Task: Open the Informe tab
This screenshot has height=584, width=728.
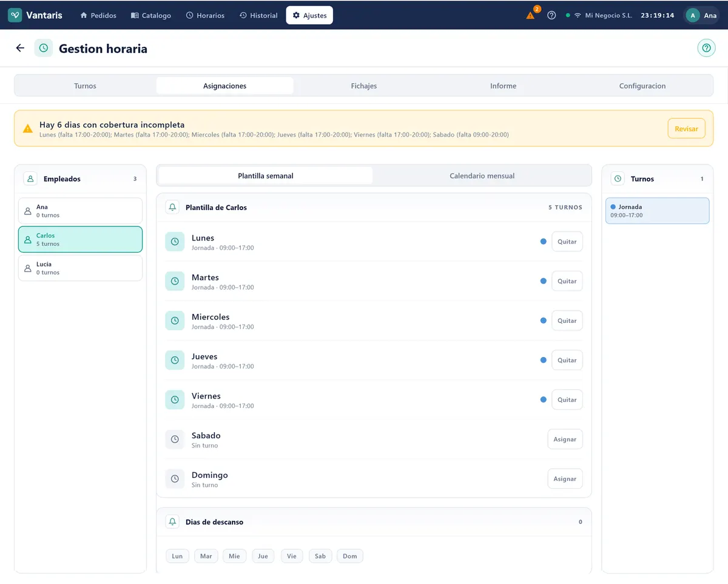Action: click(504, 86)
